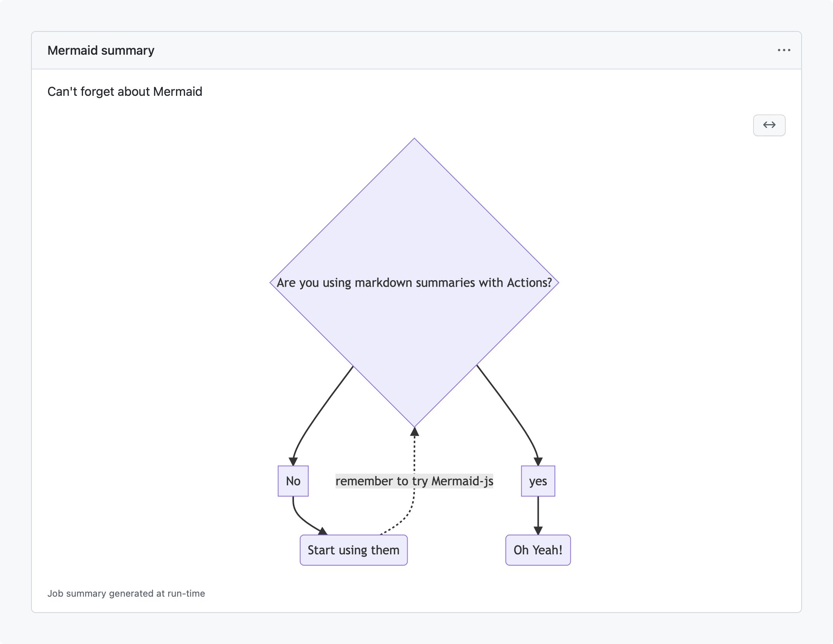The image size is (833, 644).
Task: Click the dotted arrowhead under the diamond
Action: click(415, 431)
